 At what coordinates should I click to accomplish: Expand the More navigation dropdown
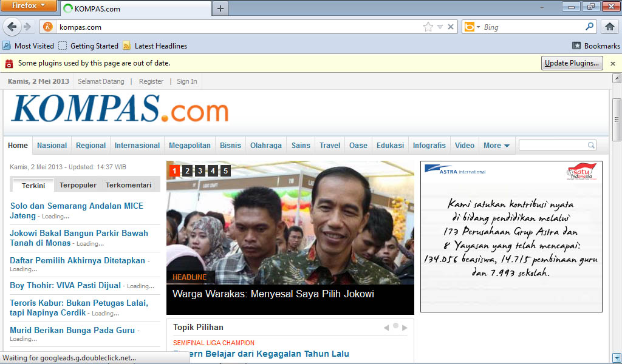pyautogui.click(x=497, y=145)
